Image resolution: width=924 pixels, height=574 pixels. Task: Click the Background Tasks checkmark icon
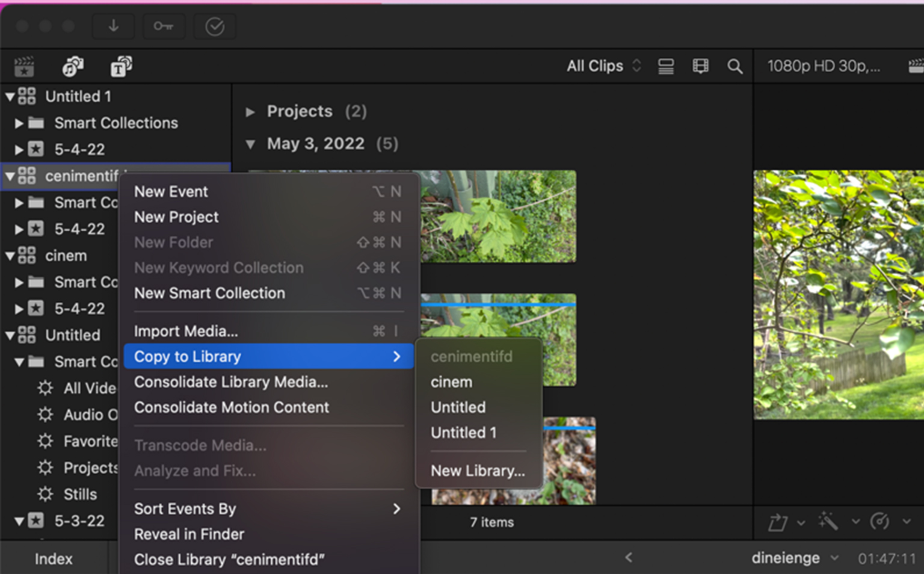pos(215,26)
